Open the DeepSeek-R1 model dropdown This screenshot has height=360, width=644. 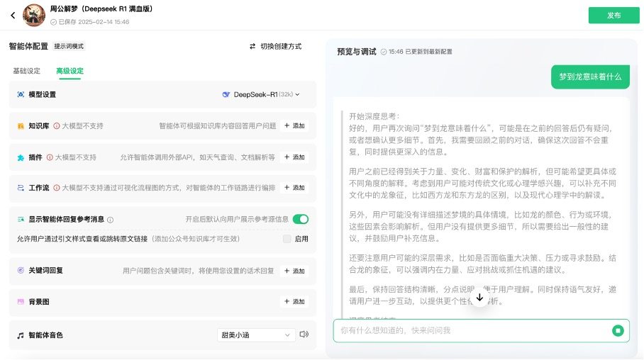(261, 94)
